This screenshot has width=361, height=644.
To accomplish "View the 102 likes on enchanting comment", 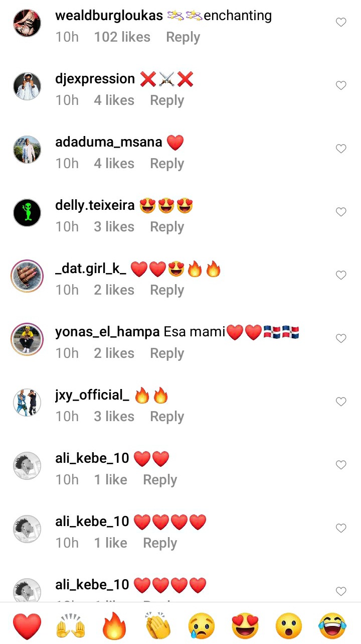I will pos(122,37).
